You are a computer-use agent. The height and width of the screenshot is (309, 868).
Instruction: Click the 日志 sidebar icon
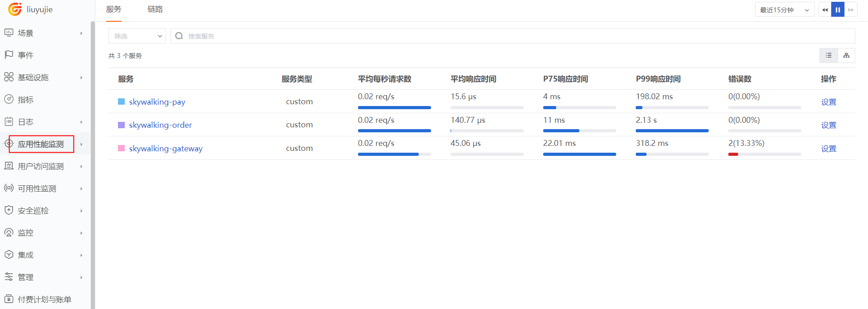(9, 121)
